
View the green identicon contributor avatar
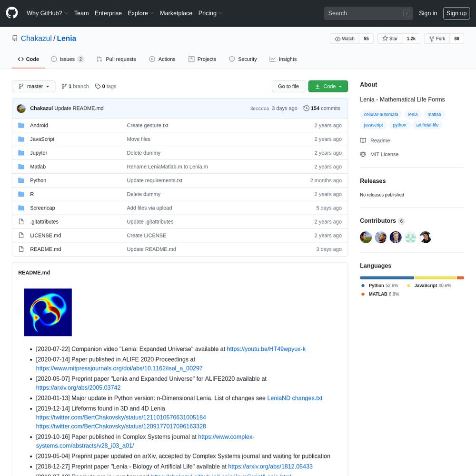coord(410,238)
